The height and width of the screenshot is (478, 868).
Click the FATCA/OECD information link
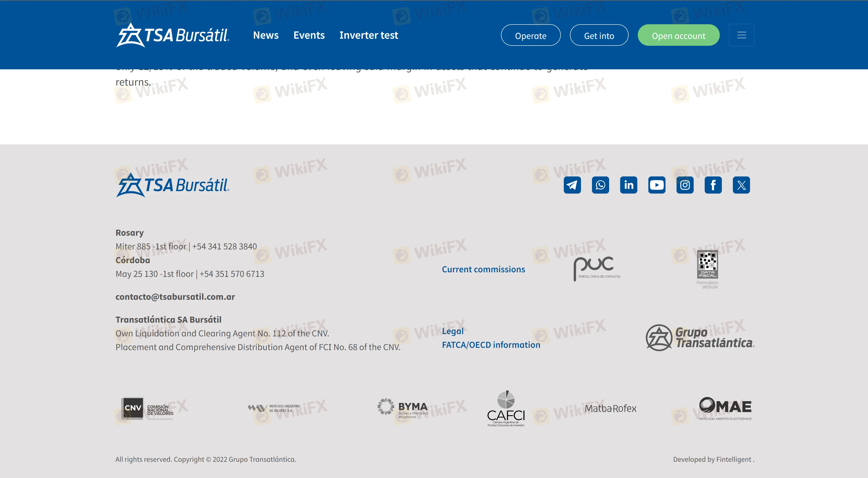(x=491, y=344)
